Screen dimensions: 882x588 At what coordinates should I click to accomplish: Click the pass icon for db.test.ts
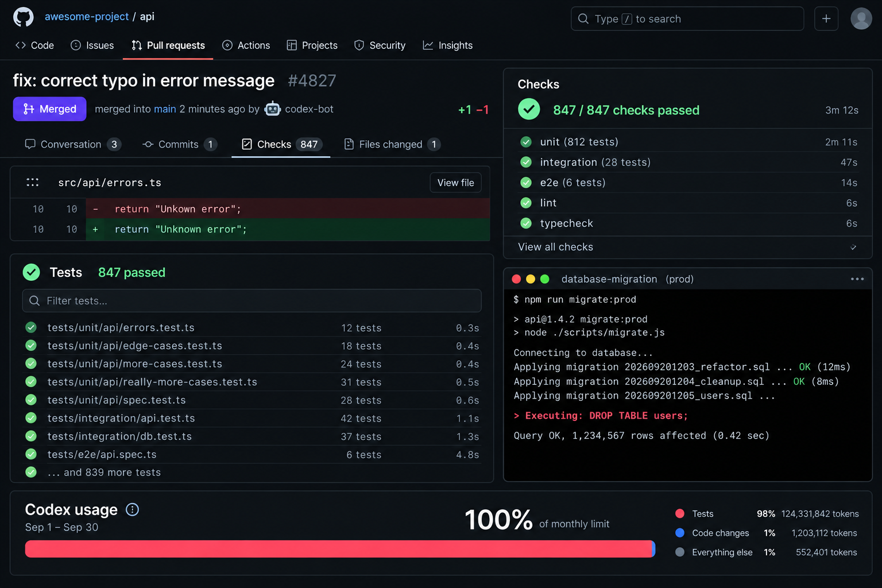(x=31, y=436)
